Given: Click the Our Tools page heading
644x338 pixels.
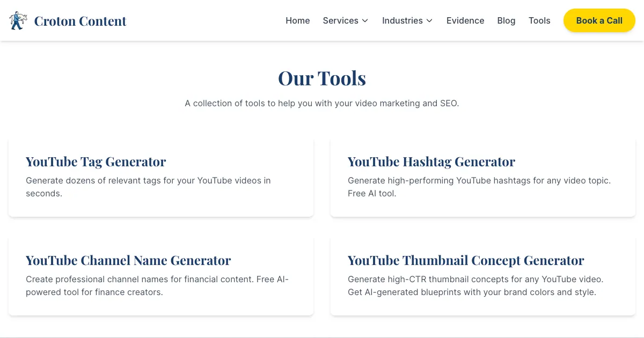Looking at the screenshot, I should [322, 78].
